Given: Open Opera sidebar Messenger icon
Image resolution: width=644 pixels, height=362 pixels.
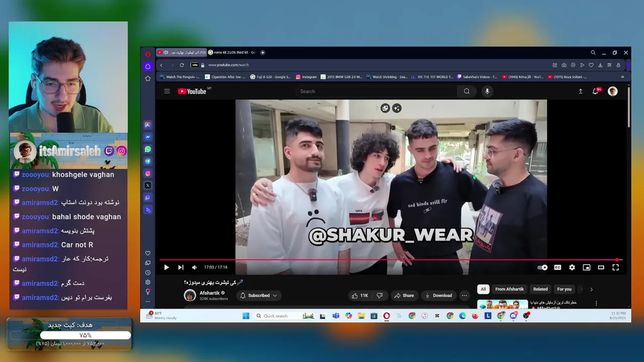Looking at the screenshot, I should pyautogui.click(x=147, y=137).
